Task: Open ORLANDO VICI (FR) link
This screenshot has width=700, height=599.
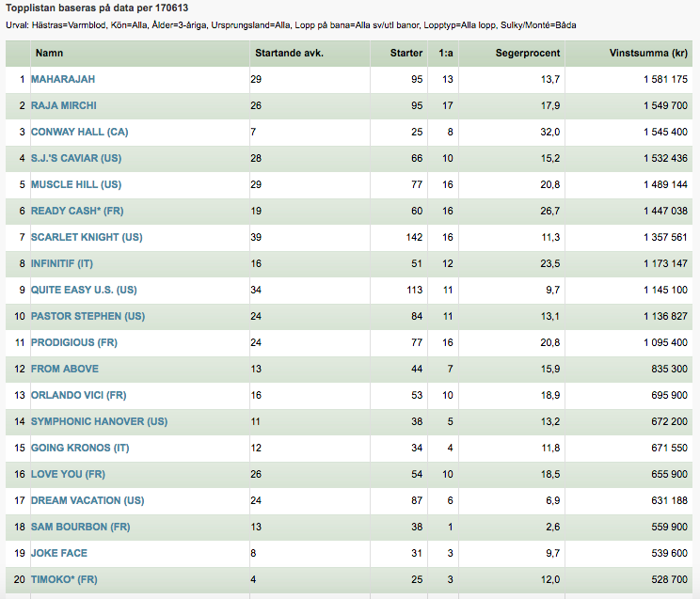Action: click(x=79, y=396)
